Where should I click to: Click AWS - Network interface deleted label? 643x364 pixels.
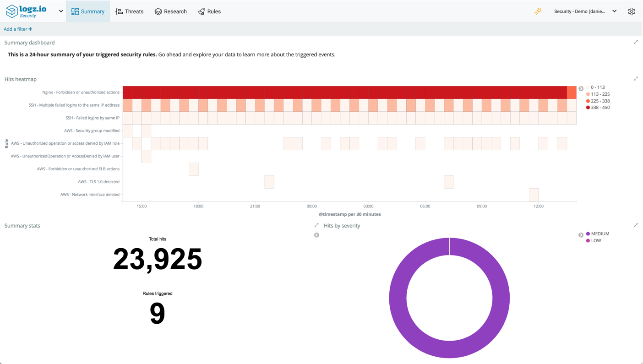(90, 195)
